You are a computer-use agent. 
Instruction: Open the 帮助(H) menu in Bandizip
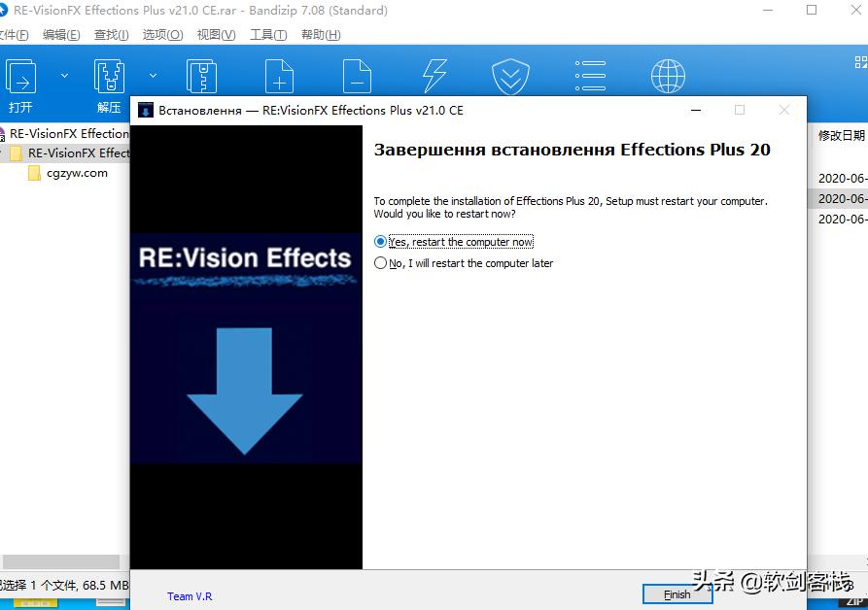321,35
